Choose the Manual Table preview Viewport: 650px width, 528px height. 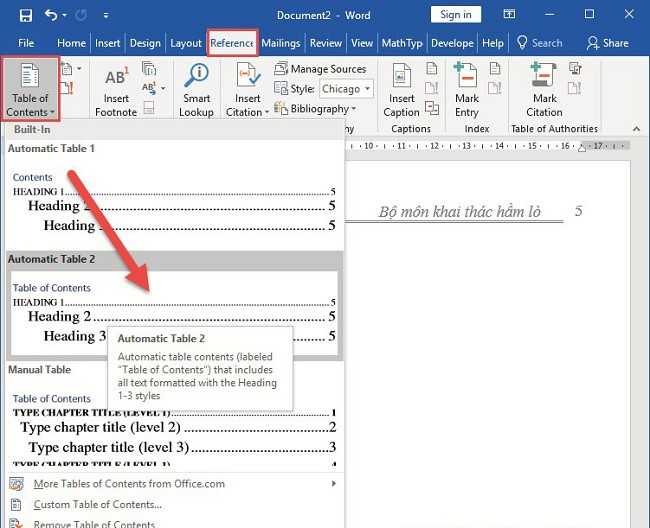(174, 414)
